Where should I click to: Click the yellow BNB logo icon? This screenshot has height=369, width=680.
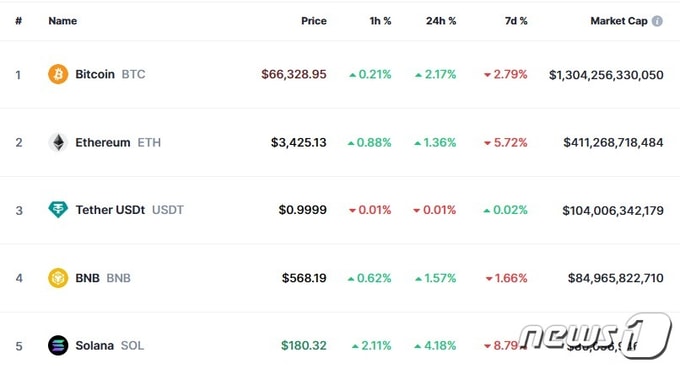(x=58, y=278)
